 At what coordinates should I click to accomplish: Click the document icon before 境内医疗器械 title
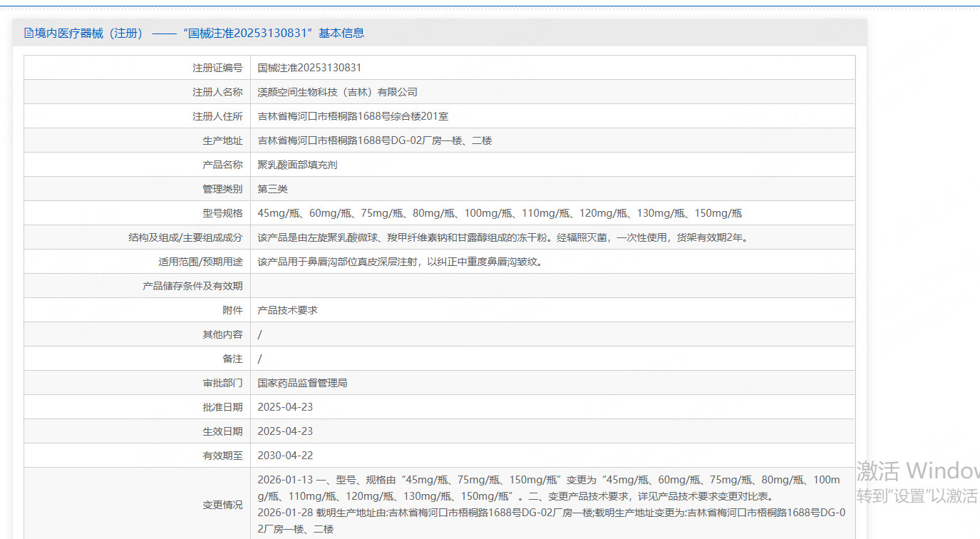[29, 33]
